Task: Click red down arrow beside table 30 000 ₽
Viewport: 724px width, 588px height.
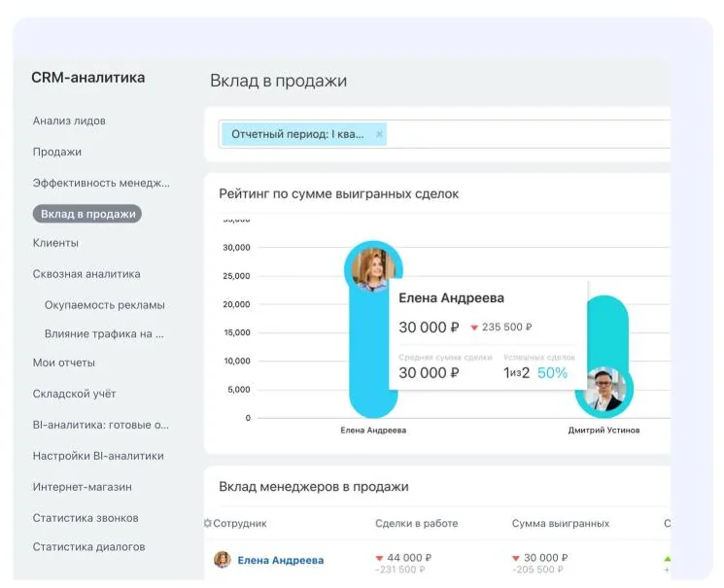Action: (516, 559)
